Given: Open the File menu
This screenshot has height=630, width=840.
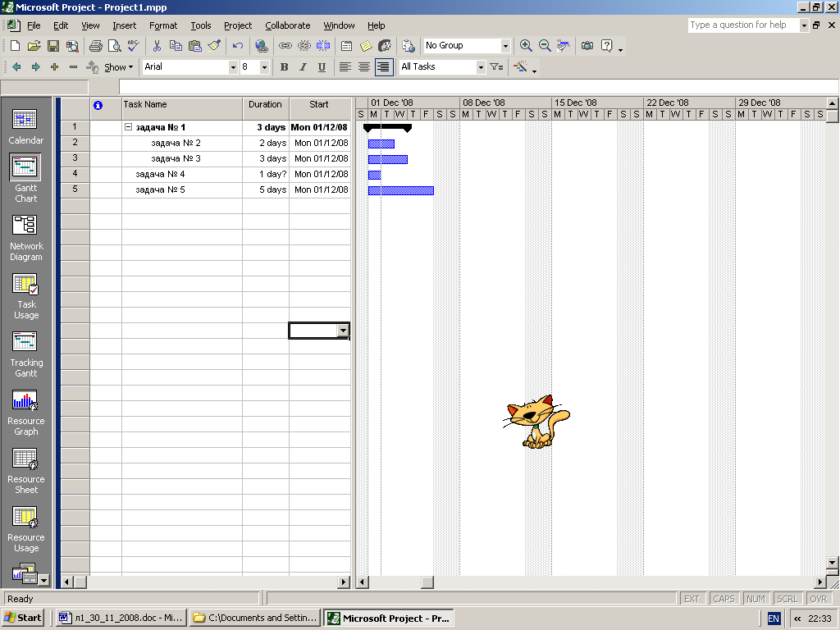Looking at the screenshot, I should point(34,25).
